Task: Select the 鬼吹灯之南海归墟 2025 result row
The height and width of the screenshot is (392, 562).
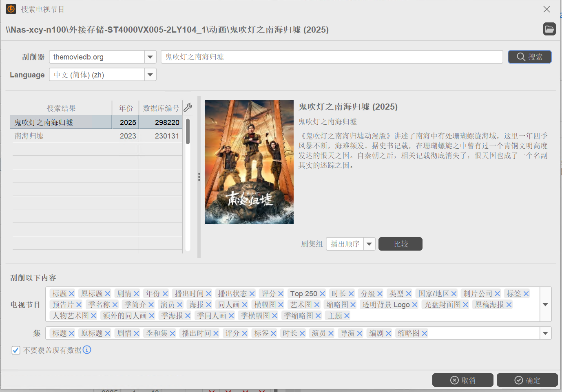Action: click(x=96, y=122)
